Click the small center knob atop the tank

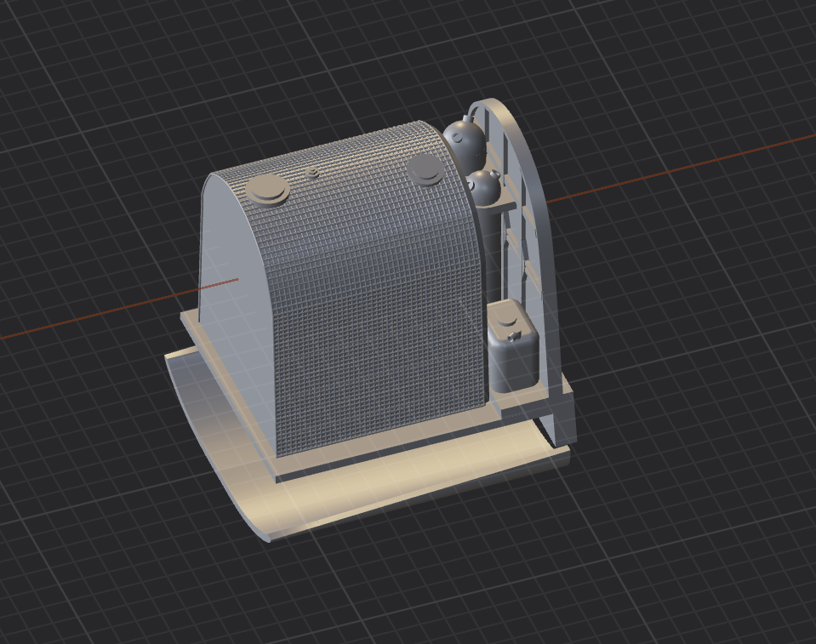pos(312,173)
